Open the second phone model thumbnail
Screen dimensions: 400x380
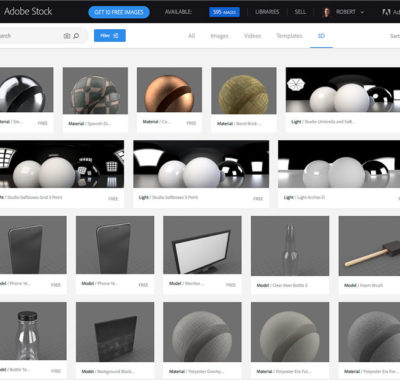tap(115, 245)
